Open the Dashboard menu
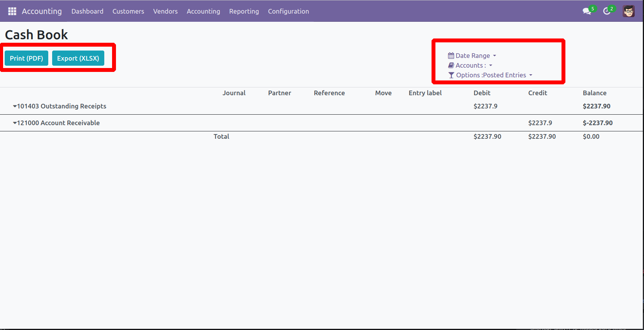The height and width of the screenshot is (330, 644). pos(88,11)
